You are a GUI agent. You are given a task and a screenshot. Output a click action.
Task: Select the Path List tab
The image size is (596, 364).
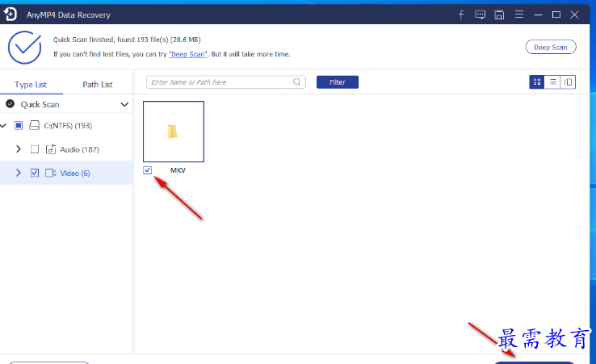click(x=98, y=85)
